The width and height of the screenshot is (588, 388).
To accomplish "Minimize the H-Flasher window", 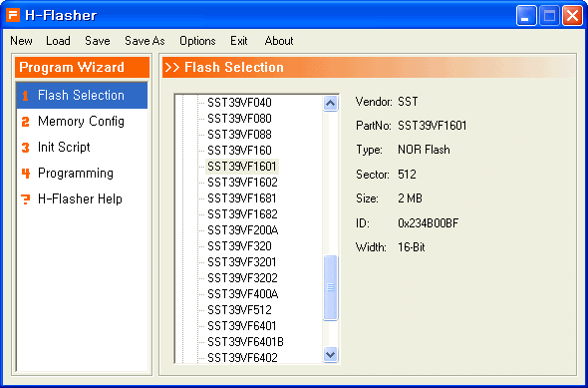I will (526, 16).
